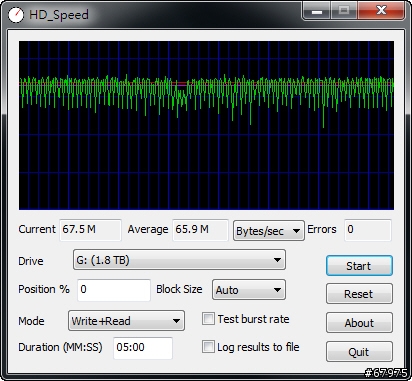Close the HD_Speed window
The width and height of the screenshot is (412, 381).
(381, 11)
